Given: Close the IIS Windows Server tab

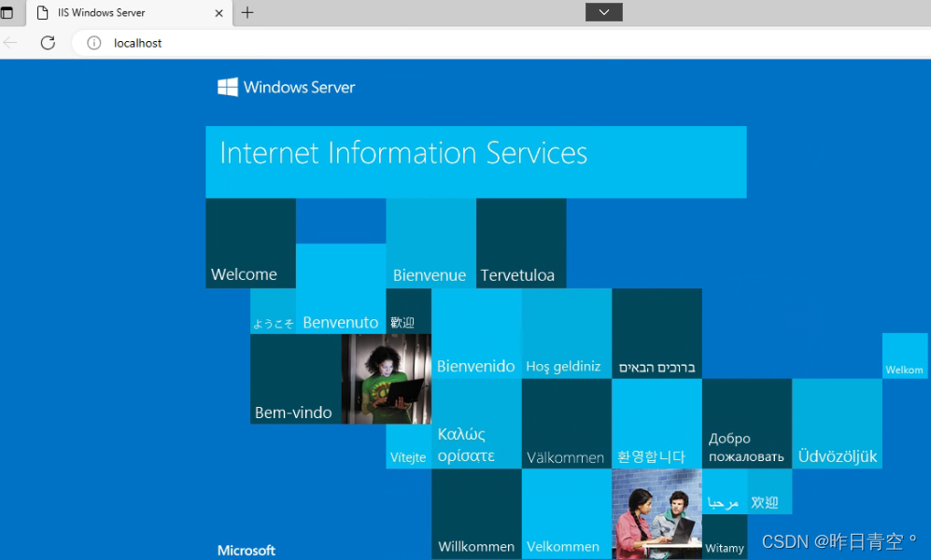Looking at the screenshot, I should click(x=219, y=13).
